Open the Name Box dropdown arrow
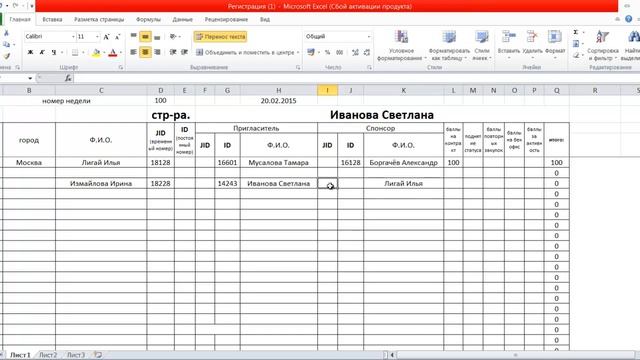The image size is (640, 360). [30, 78]
